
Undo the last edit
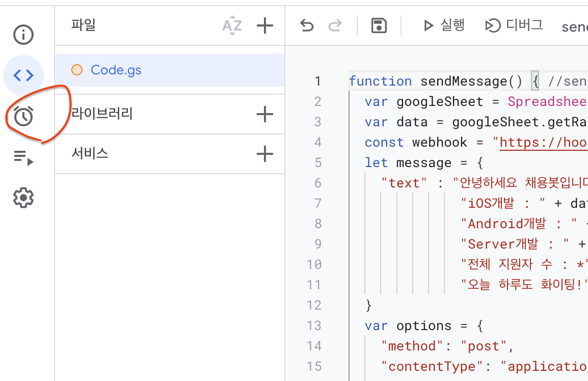307,25
